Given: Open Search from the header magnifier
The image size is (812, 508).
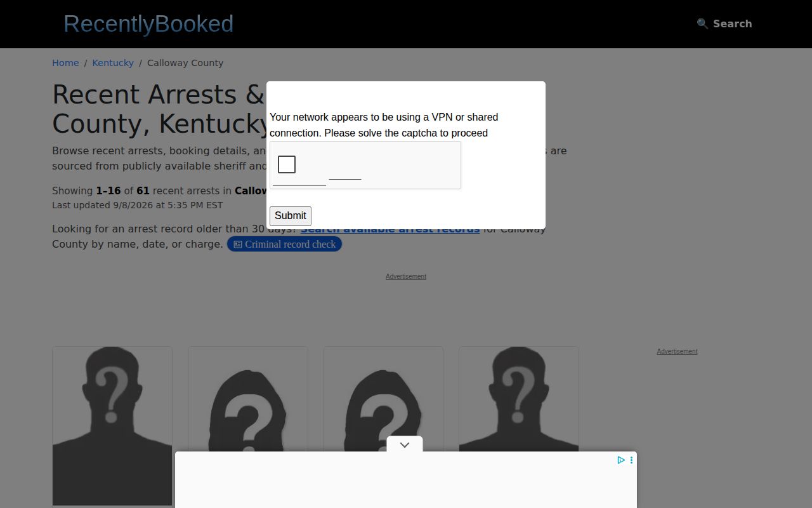Looking at the screenshot, I should click(724, 23).
